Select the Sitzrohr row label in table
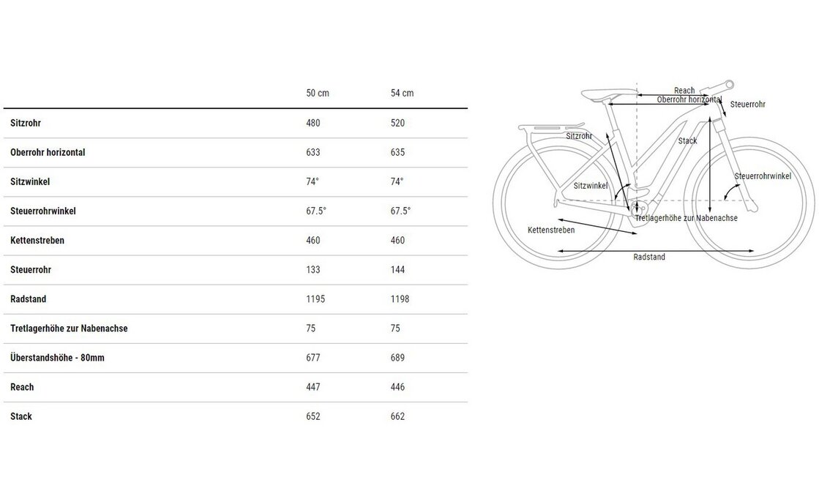This screenshot has width=819, height=504. [26, 123]
